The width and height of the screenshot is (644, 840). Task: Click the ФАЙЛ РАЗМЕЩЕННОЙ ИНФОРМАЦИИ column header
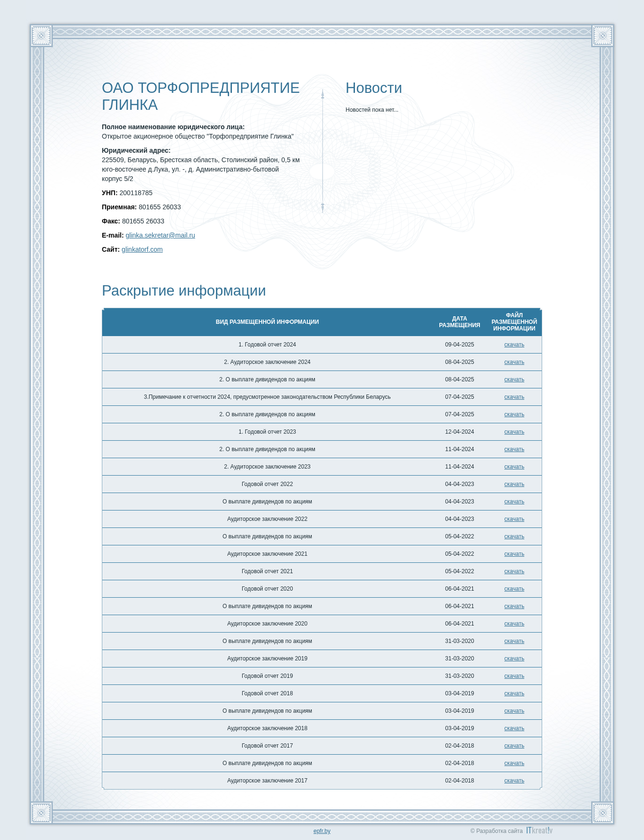514,322
